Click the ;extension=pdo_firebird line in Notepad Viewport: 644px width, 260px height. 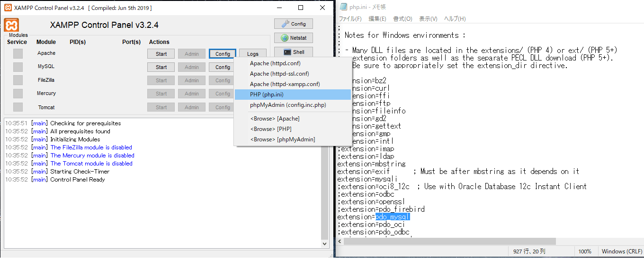381,209
